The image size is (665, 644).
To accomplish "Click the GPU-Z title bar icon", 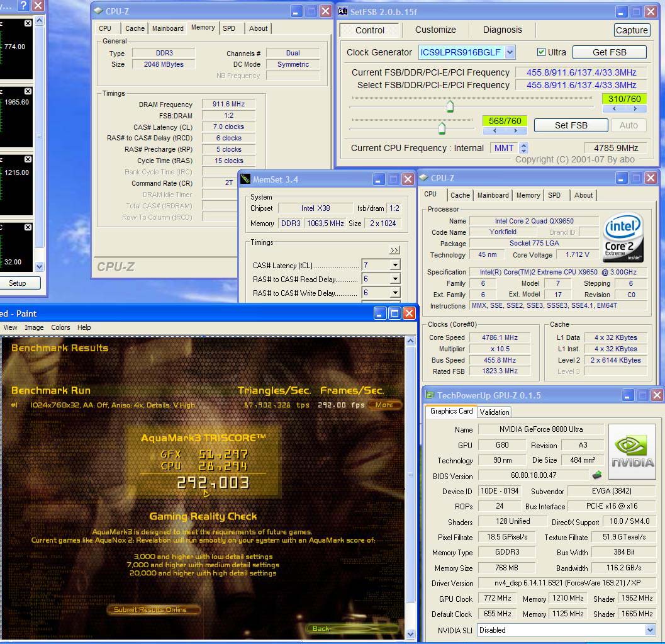I will pyautogui.click(x=430, y=395).
